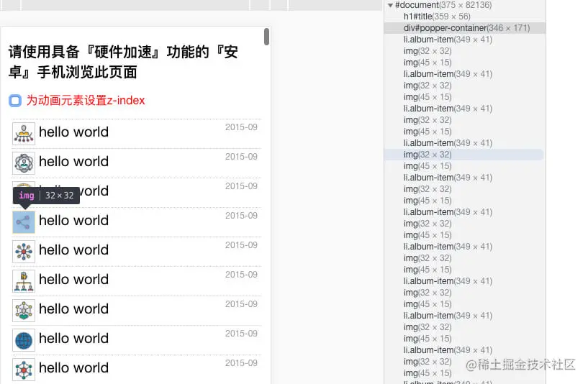Screen dimensions: 588x384
Task: Click hello world text beside the hierarchy chart icon
Action: tap(74, 280)
